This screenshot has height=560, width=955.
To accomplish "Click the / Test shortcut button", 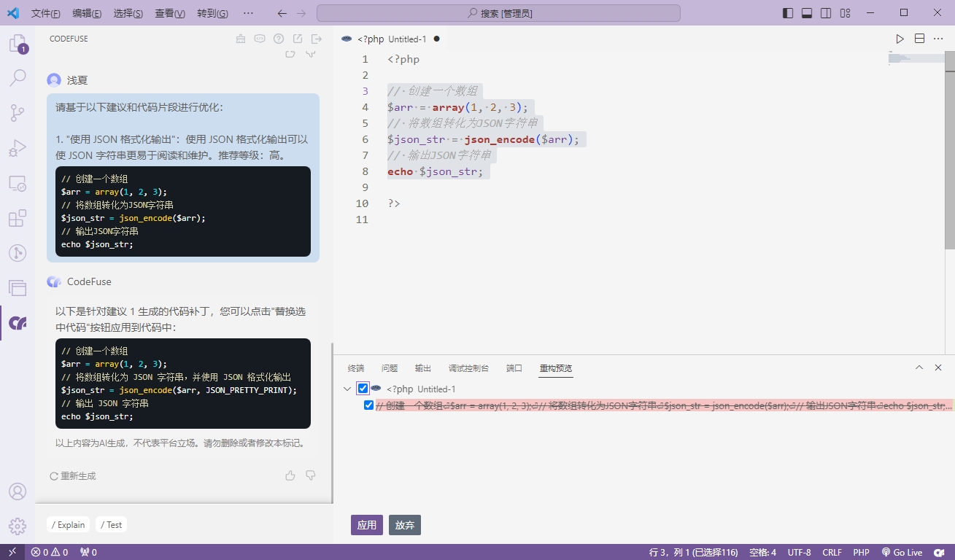I will (112, 524).
